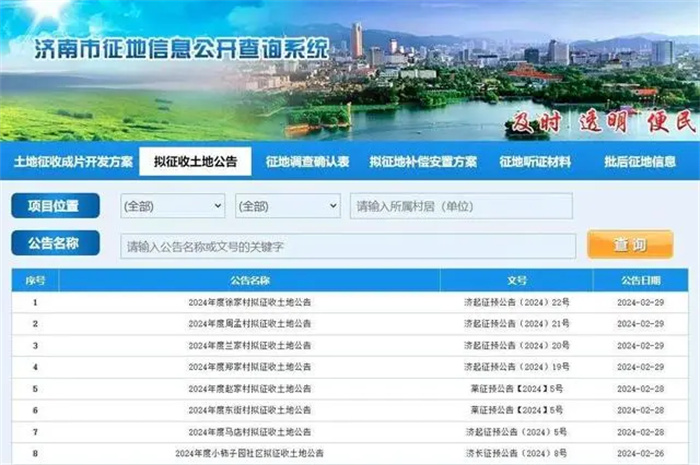This screenshot has height=465, width=700.
Task: Open 2024年度兰家村拟征收土地公告
Action: coord(250,345)
